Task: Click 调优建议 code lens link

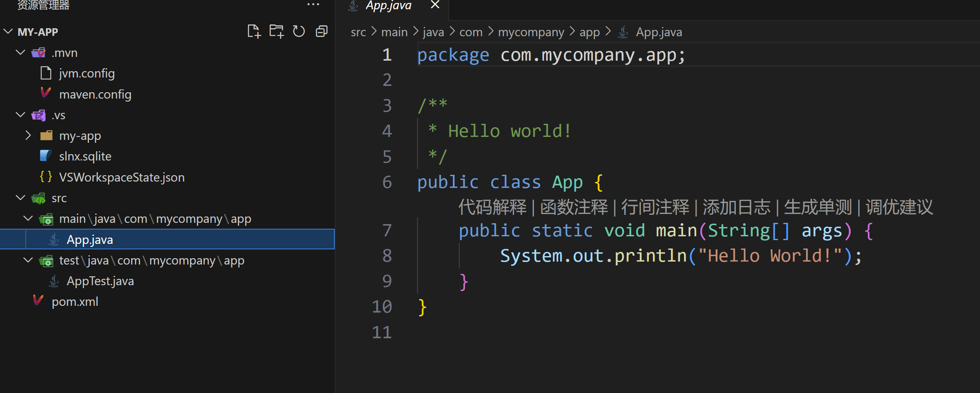Action: (899, 207)
